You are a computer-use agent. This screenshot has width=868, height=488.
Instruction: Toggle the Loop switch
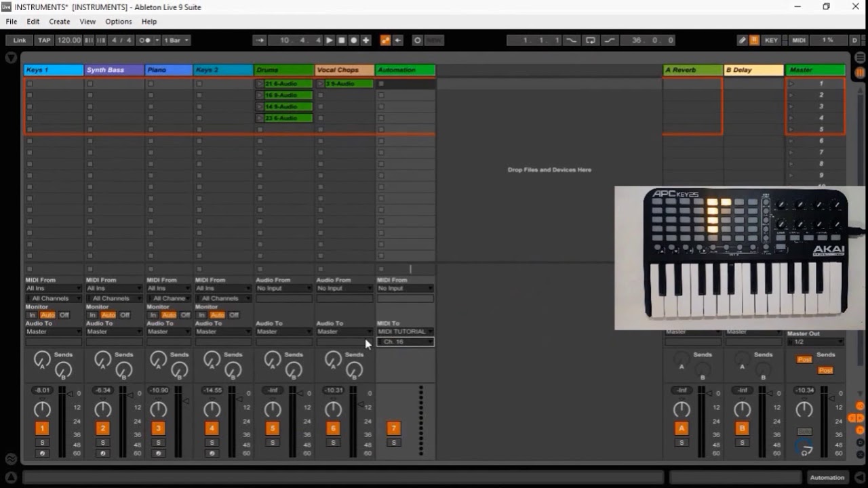591,40
